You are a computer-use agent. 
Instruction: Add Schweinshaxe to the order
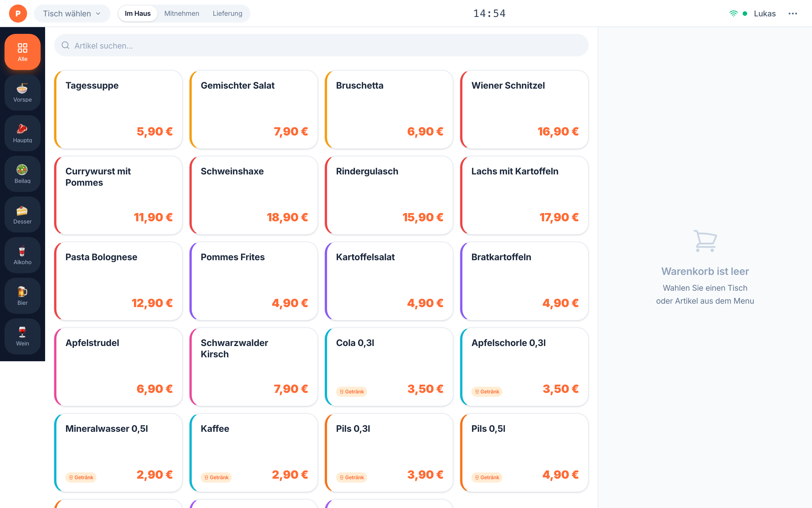point(253,195)
